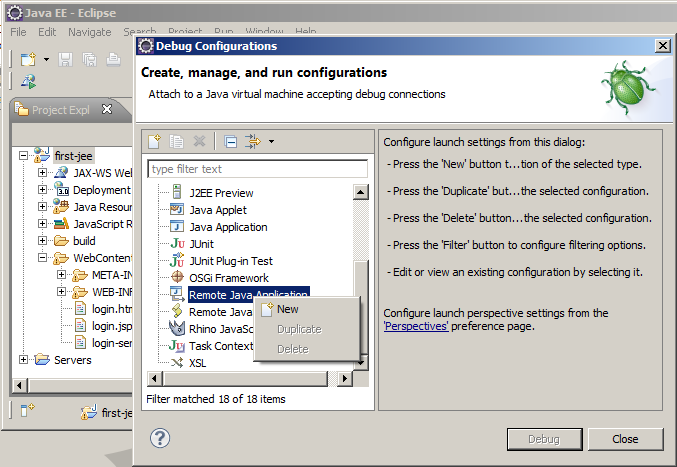Expand the JavaScript Resources node
This screenshot has height=467, width=677.
coord(42,224)
